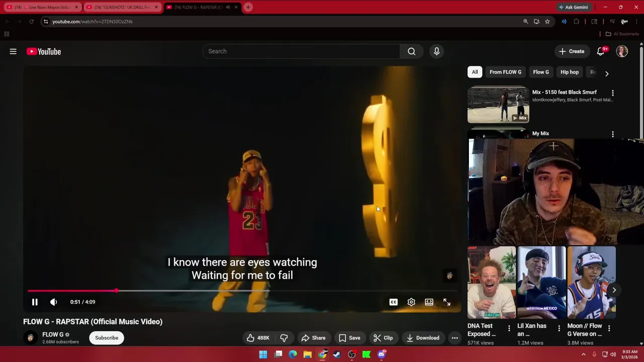Open options for Mix 5150 video

coord(613,93)
